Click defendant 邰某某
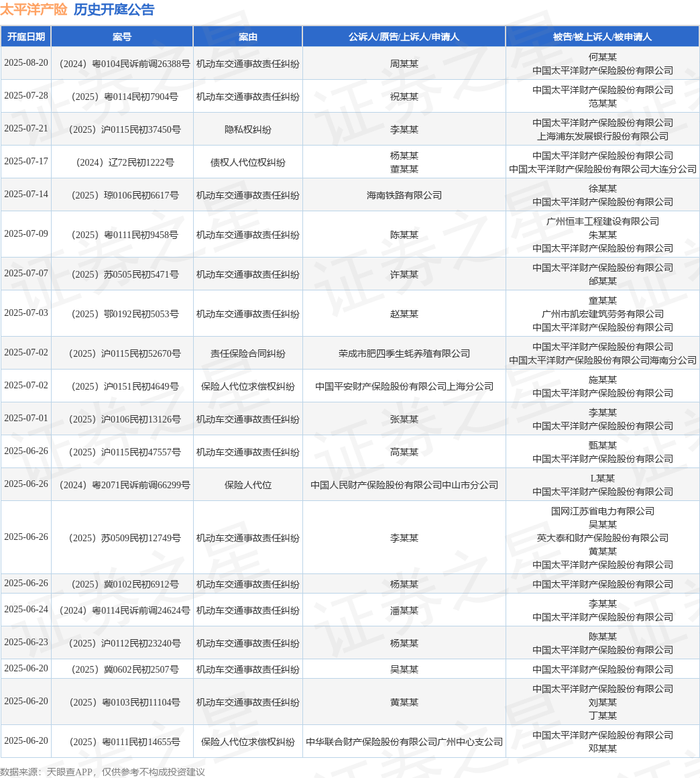Image resolution: width=700 pixels, height=778 pixels. point(602,281)
